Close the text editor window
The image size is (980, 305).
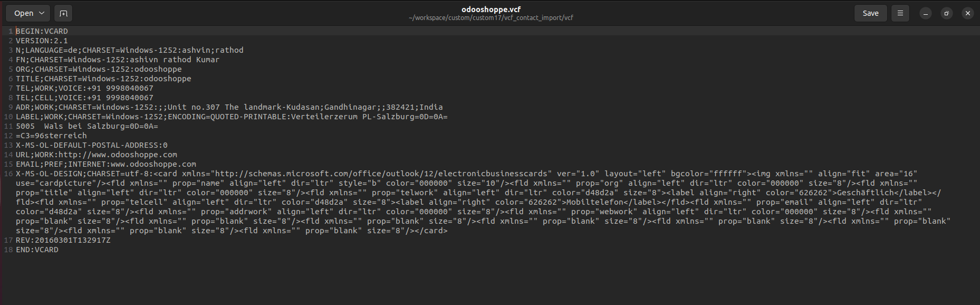click(x=968, y=13)
